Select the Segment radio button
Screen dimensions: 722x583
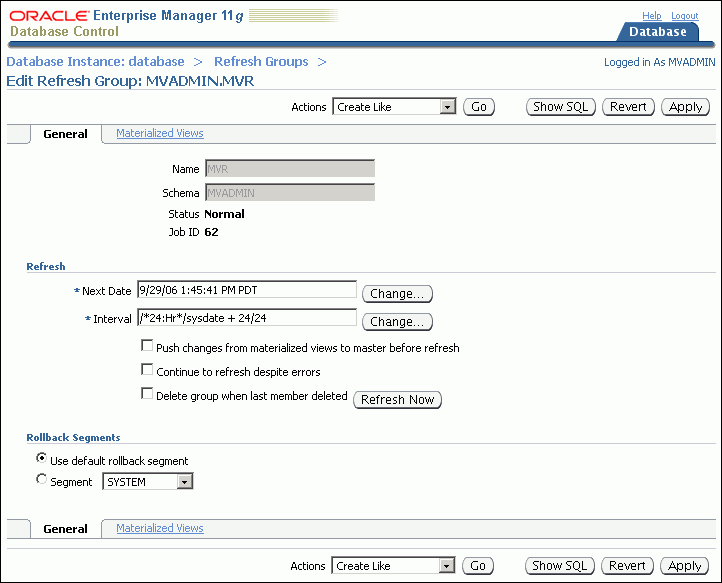pos(41,480)
